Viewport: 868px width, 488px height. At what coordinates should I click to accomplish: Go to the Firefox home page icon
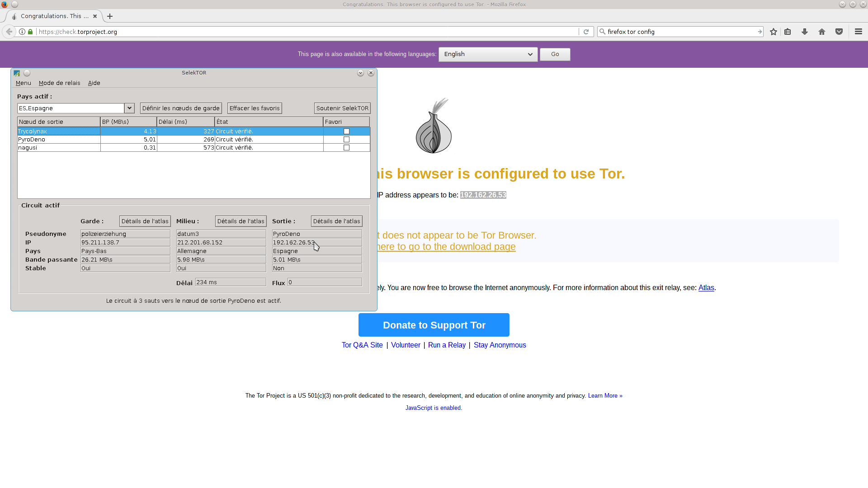coord(822,32)
